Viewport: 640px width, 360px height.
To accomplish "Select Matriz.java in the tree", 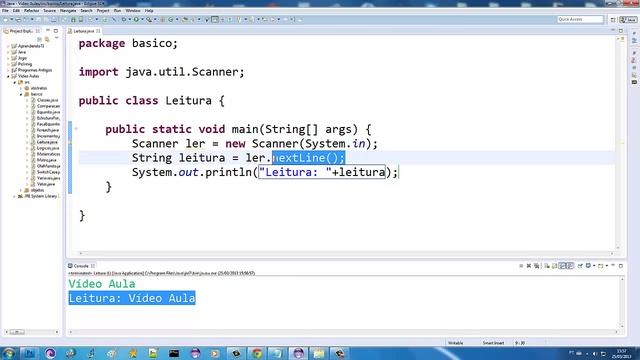I will click(x=46, y=160).
